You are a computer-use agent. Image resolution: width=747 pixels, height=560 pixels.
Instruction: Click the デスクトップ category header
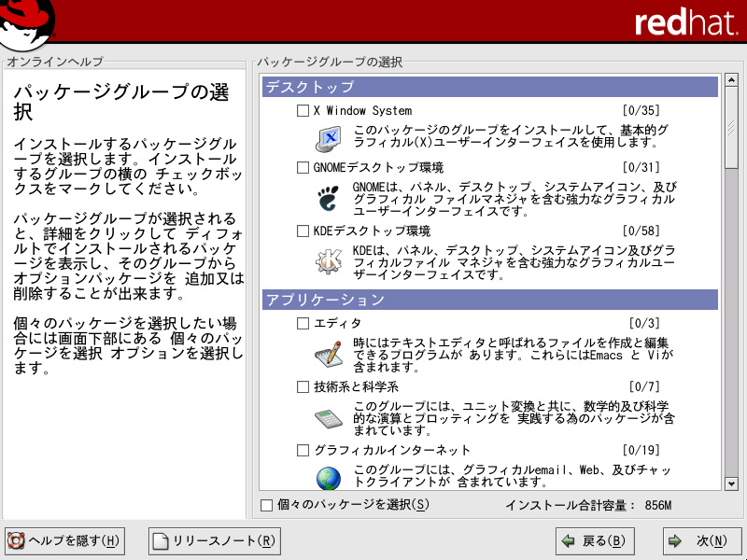(x=489, y=87)
